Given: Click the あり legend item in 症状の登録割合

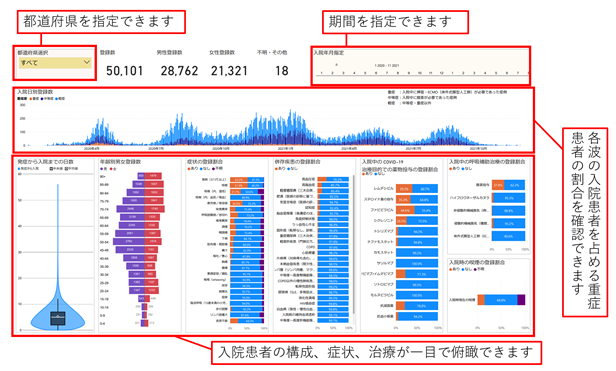Looking at the screenshot, I should 193,168.
